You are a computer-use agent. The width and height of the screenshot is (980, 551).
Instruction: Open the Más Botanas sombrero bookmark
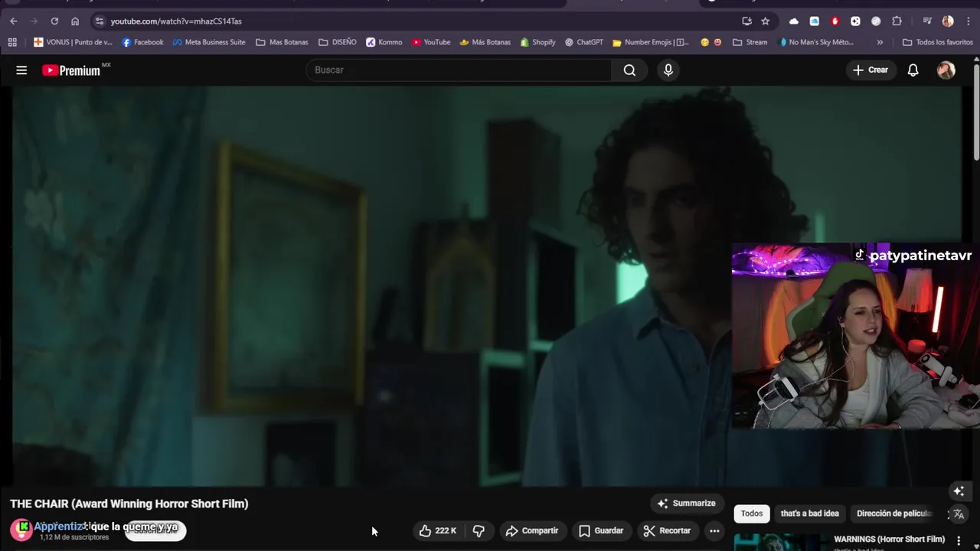[x=485, y=42]
